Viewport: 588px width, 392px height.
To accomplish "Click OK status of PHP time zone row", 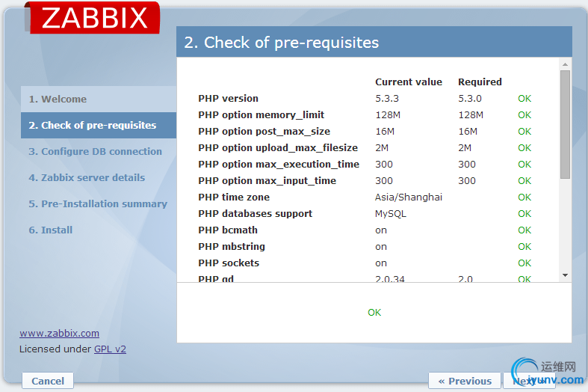I will 524,197.
